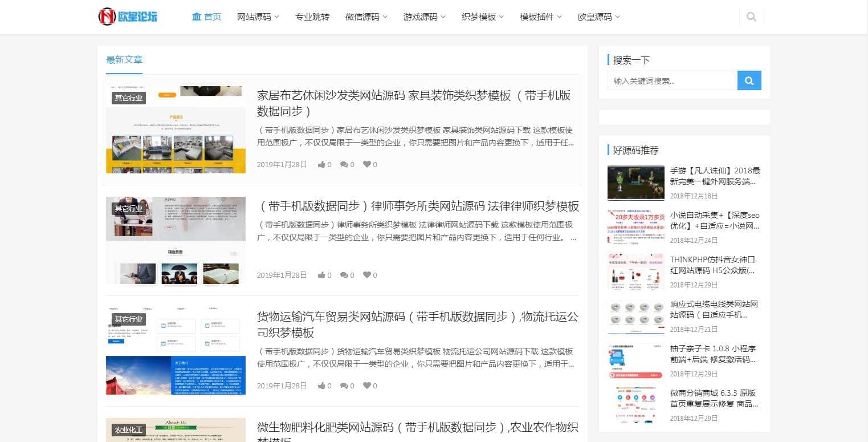Viewport: 868px width, 442px height.
Task: Expand the 欧皇源码 dropdown menu
Action: point(599,17)
